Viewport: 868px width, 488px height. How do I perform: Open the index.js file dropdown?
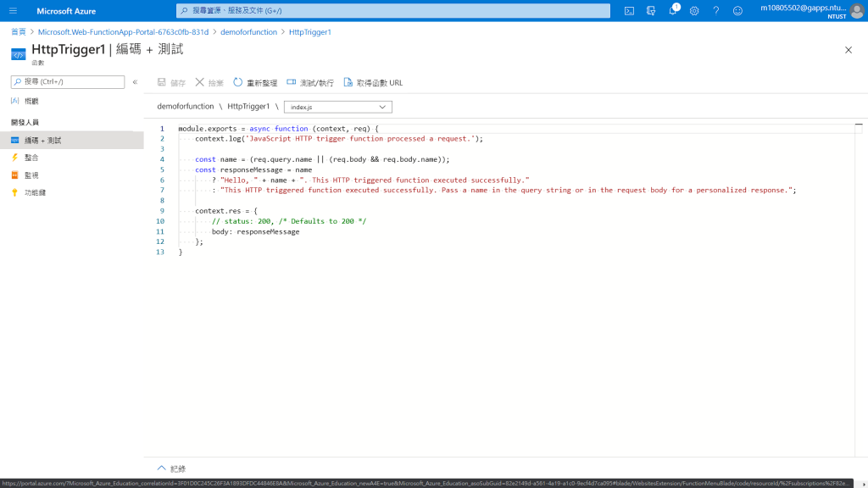coord(337,107)
